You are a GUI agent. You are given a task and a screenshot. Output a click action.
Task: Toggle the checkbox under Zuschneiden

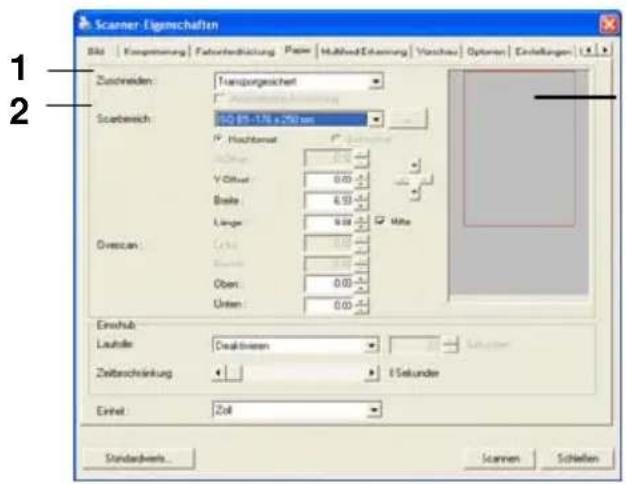(219, 97)
